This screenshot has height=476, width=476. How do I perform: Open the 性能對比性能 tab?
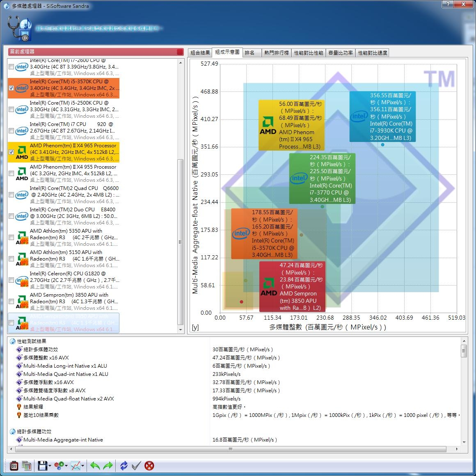(309, 53)
